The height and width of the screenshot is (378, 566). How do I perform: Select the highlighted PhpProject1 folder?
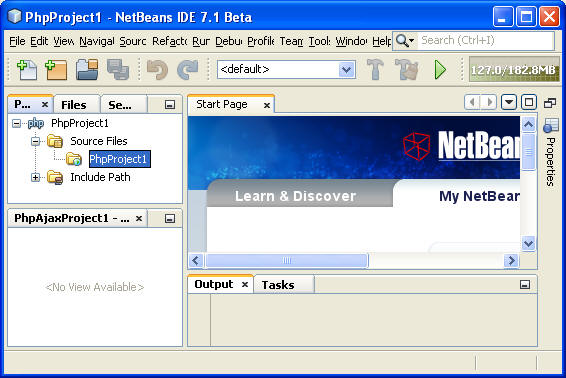pyautogui.click(x=120, y=159)
